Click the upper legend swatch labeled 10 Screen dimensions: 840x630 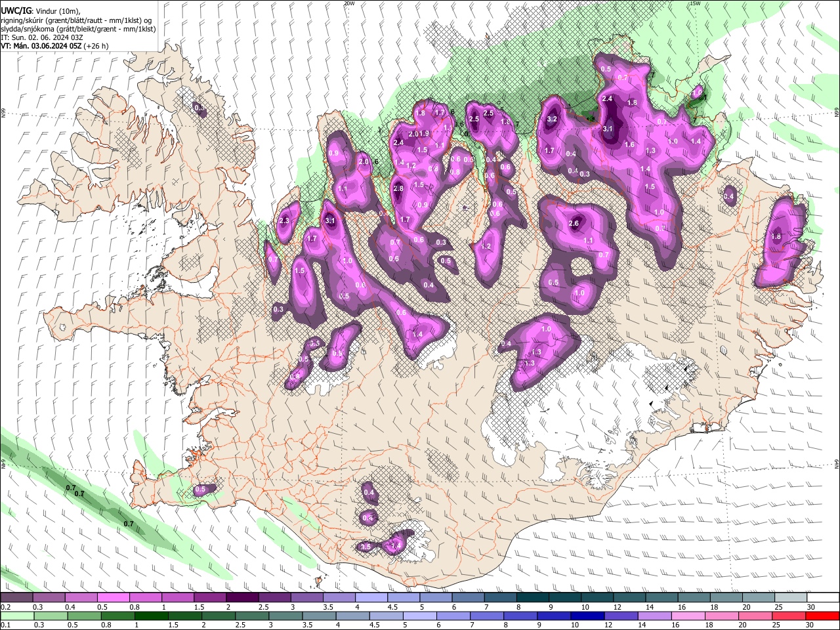pos(597,597)
